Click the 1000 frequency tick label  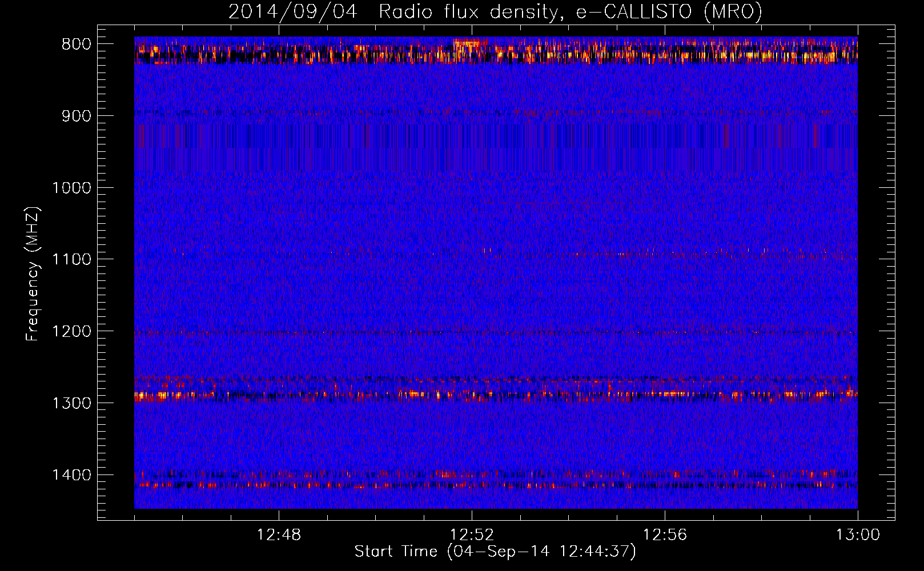point(72,188)
